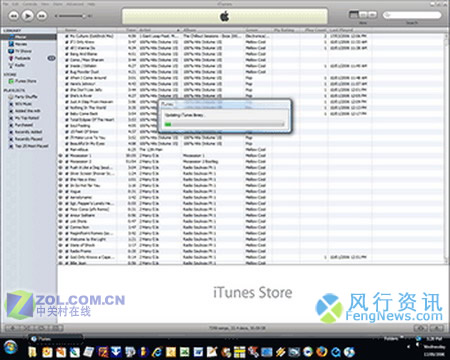
Task: Open the Windows Vista Start button
Action: (11, 348)
